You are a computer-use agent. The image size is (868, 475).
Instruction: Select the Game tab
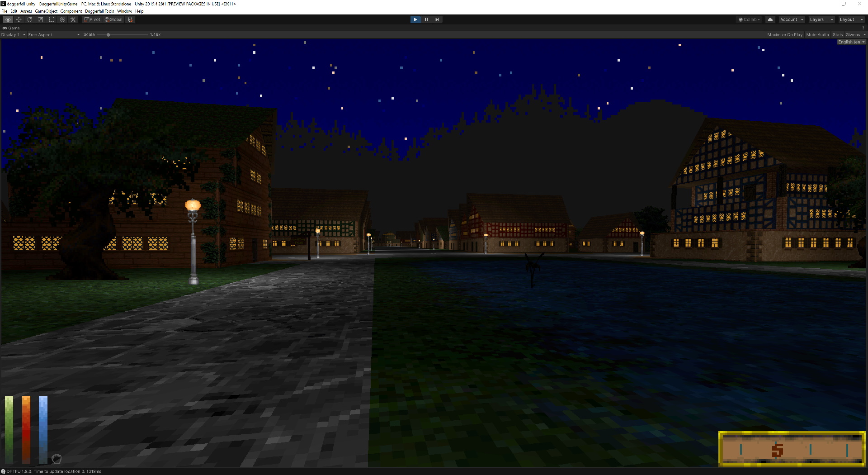(11, 28)
